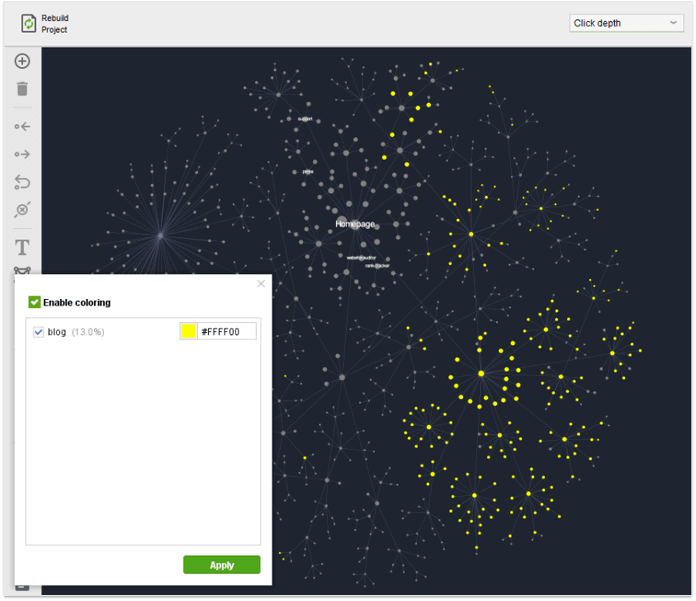Select the Text tool

[22, 247]
